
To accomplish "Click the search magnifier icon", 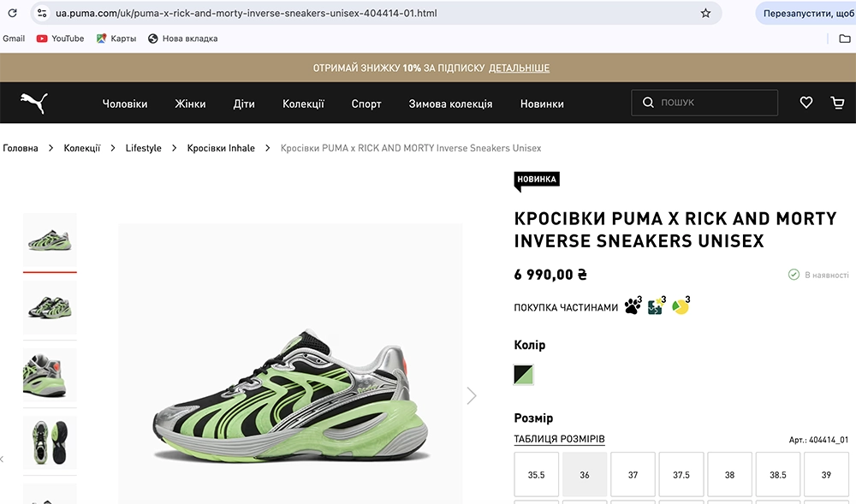I will [x=648, y=103].
